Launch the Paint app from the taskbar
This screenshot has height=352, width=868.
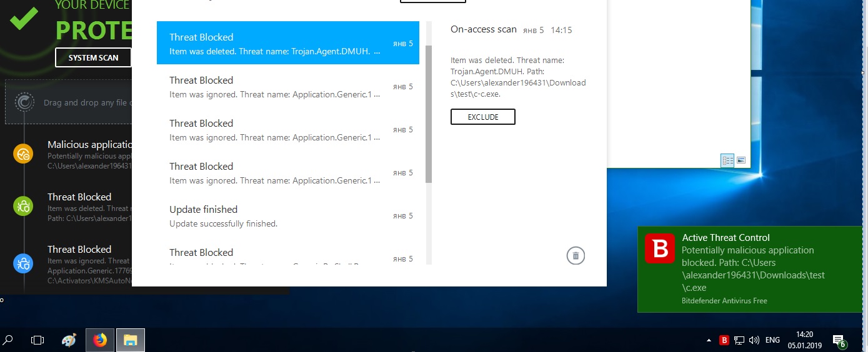click(x=69, y=340)
